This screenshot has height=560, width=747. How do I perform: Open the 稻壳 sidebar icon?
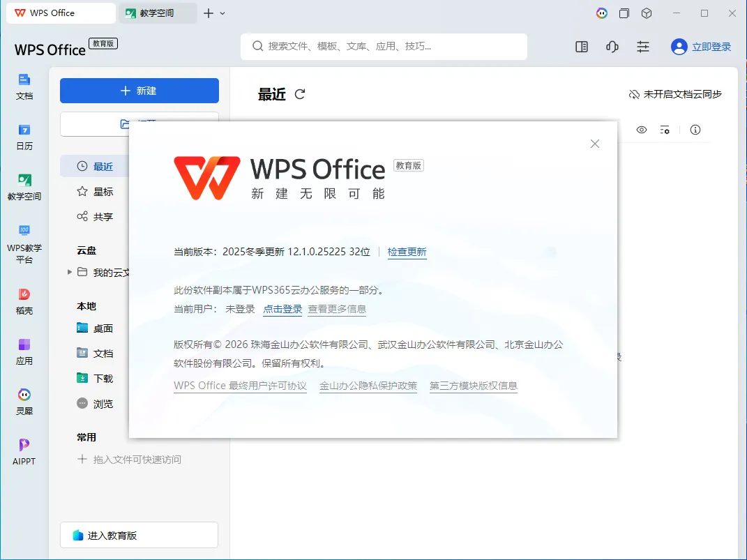click(x=24, y=301)
